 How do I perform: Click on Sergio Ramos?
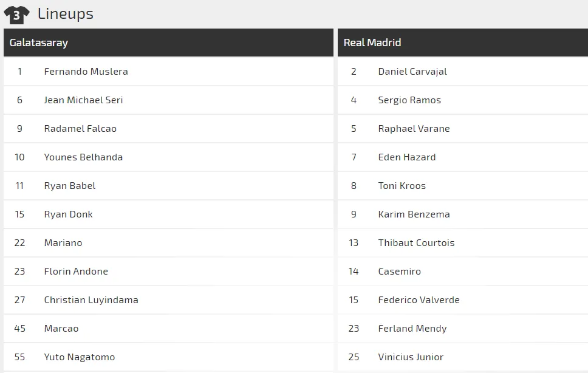(409, 100)
